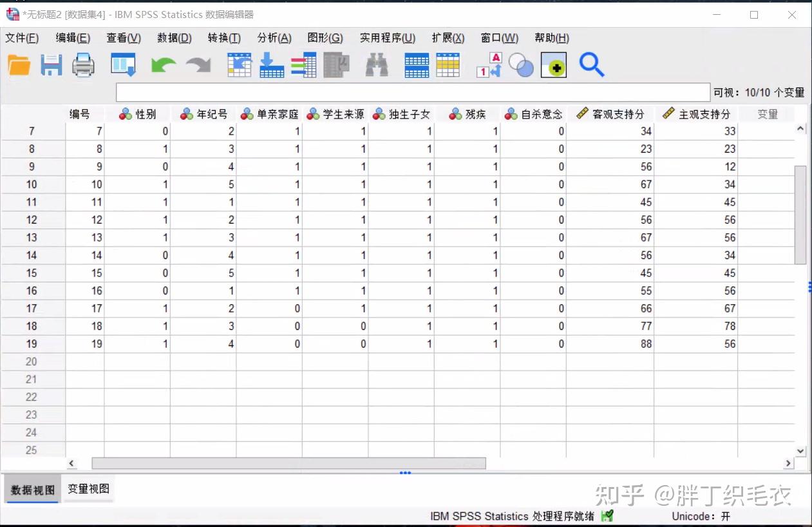Viewport: 812px width, 527px height.
Task: Open the 扩展(X) menu
Action: coord(448,38)
